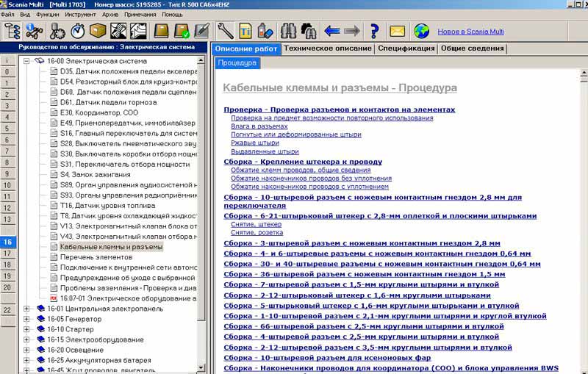Select the wrench service icon

(x=226, y=31)
